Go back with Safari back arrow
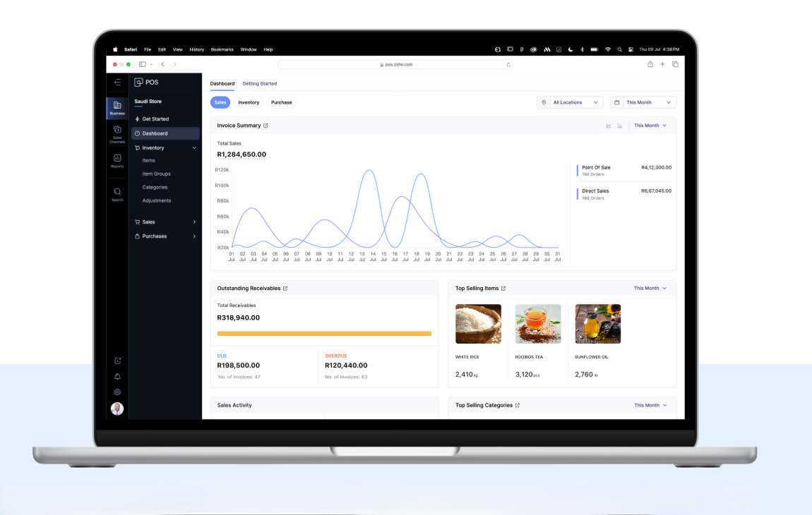The image size is (812, 515). (162, 64)
